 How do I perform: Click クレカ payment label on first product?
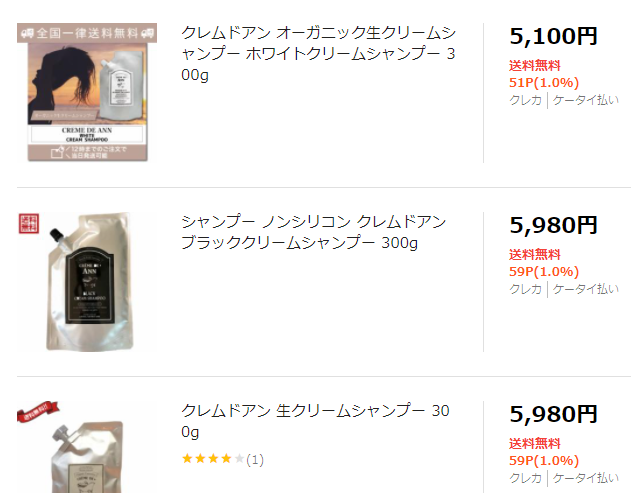526,100
